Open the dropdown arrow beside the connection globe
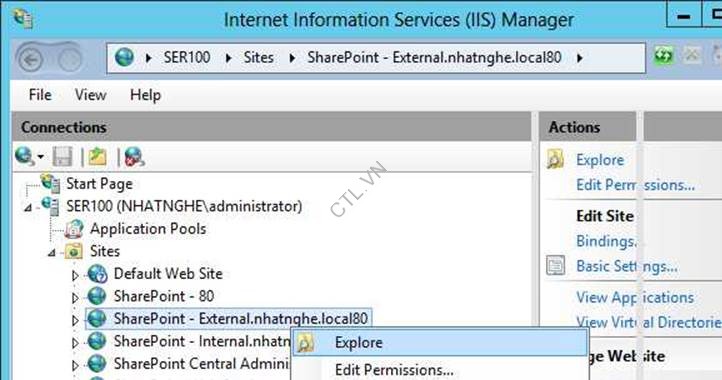Image resolution: width=722 pixels, height=380 pixels. point(41,157)
